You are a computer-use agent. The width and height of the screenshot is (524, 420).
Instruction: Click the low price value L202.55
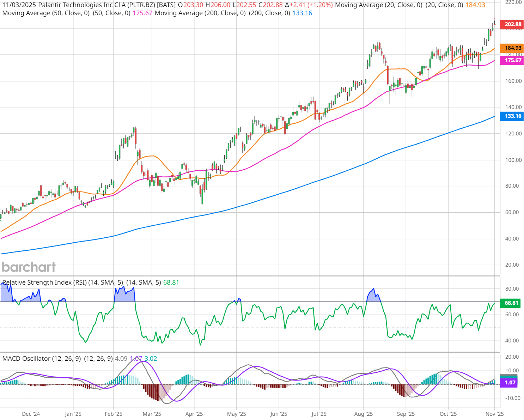tap(244, 5)
